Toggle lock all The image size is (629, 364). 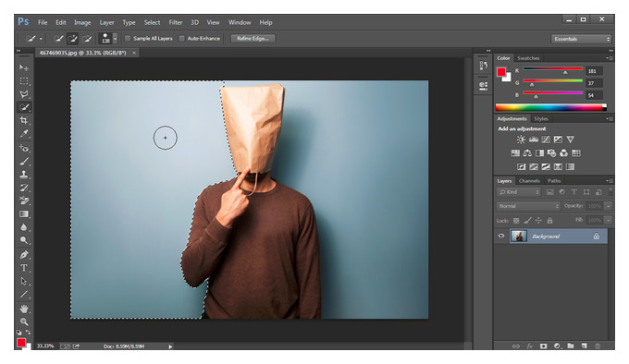[549, 220]
